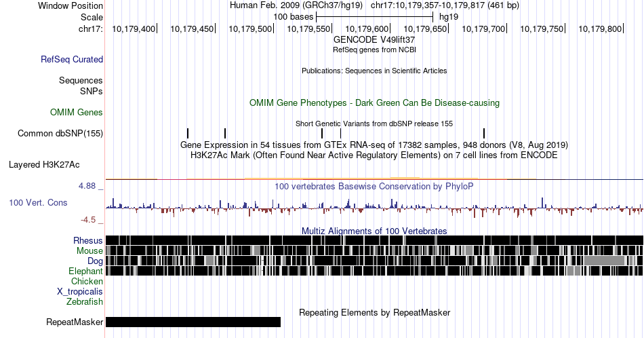Click the 10,179,450 ruler position

(192, 29)
